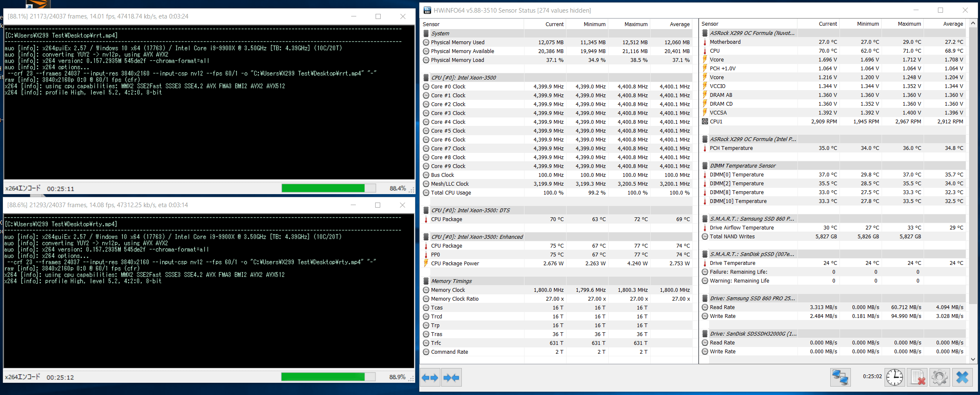Click 88.4% progress text in rrt.mp4 window
Viewport: 980px width, 395px height.
(397, 189)
